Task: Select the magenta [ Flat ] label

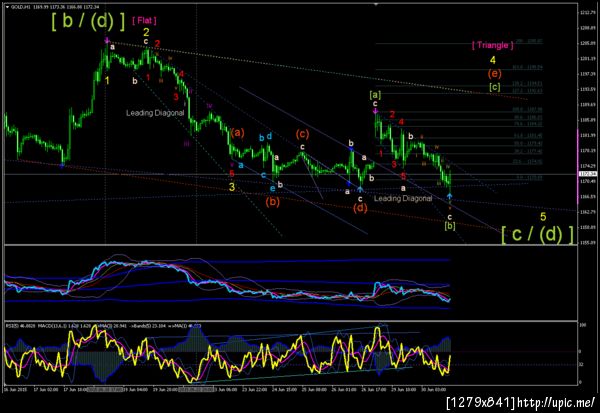Action: tap(144, 20)
